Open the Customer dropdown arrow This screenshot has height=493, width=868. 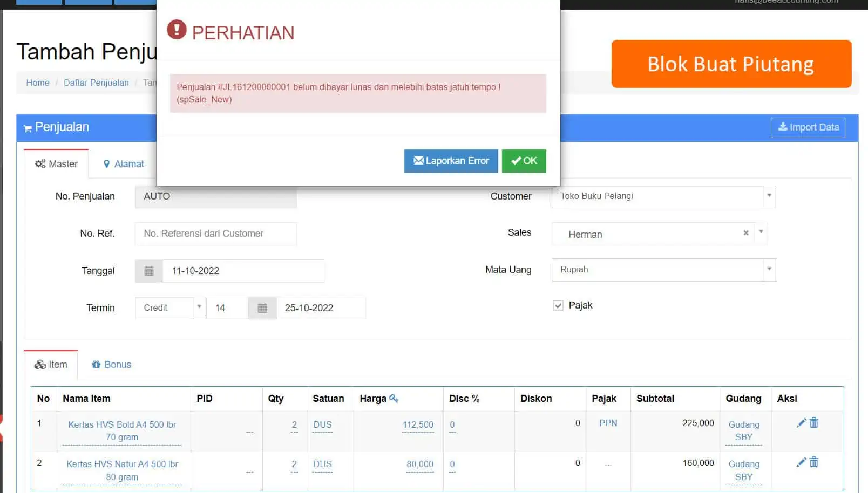point(769,196)
